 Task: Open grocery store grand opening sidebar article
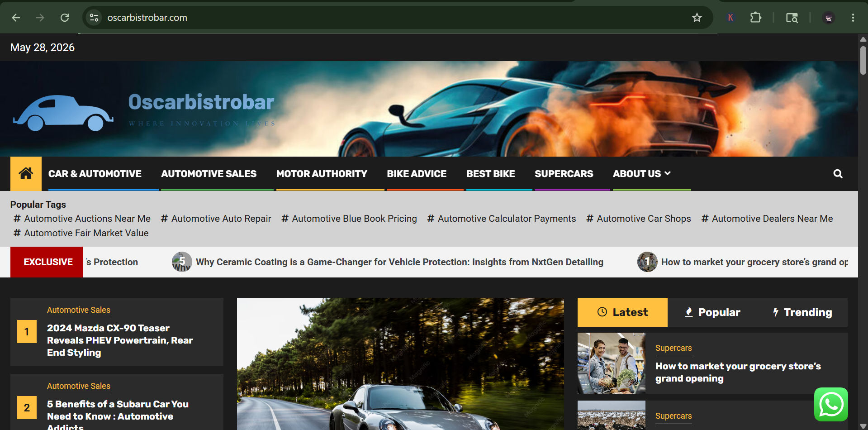point(738,372)
